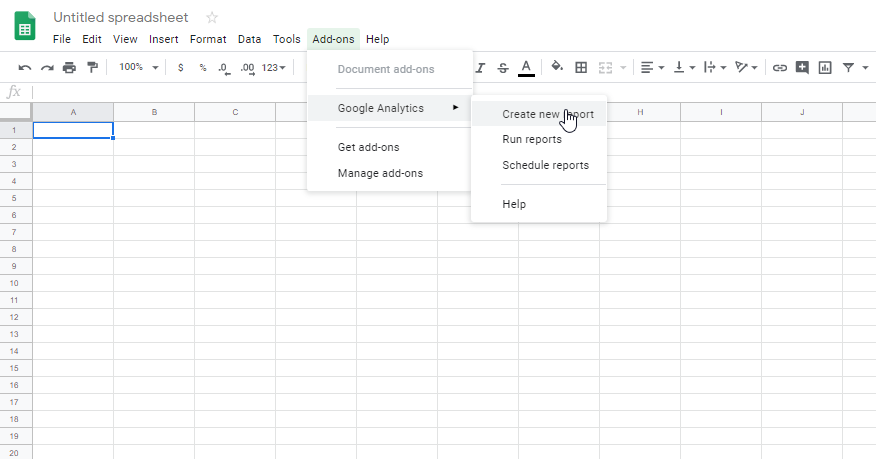Click the Print icon
The image size is (876, 459).
[x=69, y=68]
